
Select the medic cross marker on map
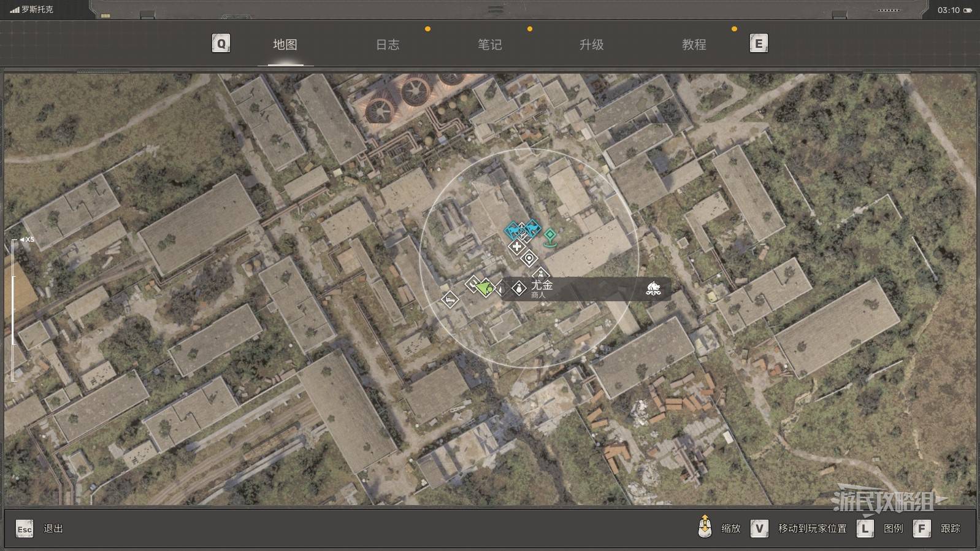pyautogui.click(x=517, y=247)
